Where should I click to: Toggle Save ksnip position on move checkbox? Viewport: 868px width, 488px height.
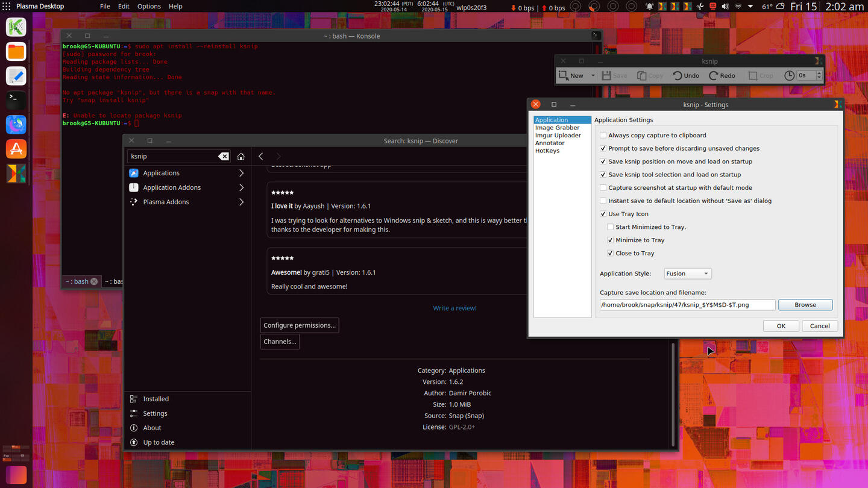[603, 161]
